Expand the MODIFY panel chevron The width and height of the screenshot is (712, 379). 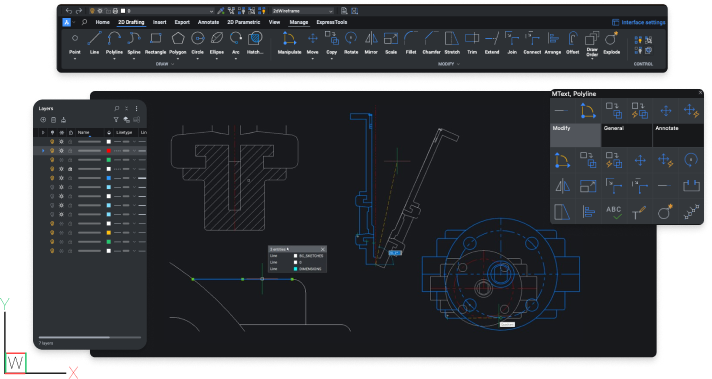pos(458,64)
